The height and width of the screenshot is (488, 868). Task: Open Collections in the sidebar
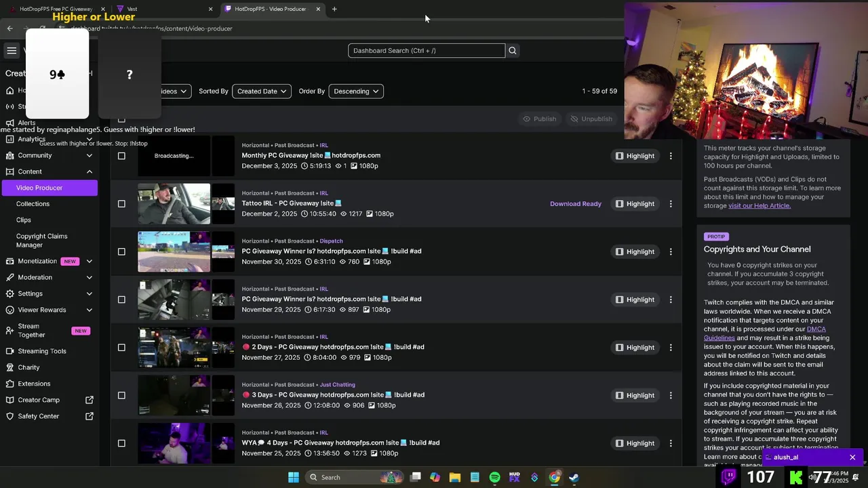(33, 204)
